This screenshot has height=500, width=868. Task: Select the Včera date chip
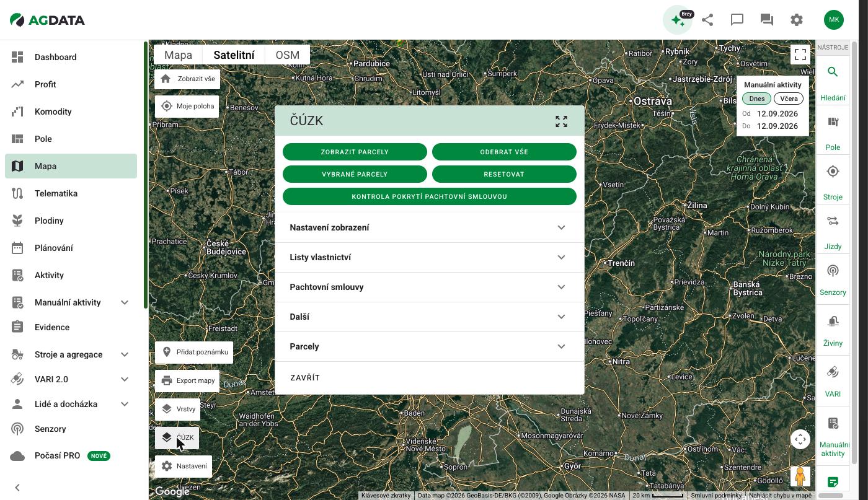[x=789, y=99]
